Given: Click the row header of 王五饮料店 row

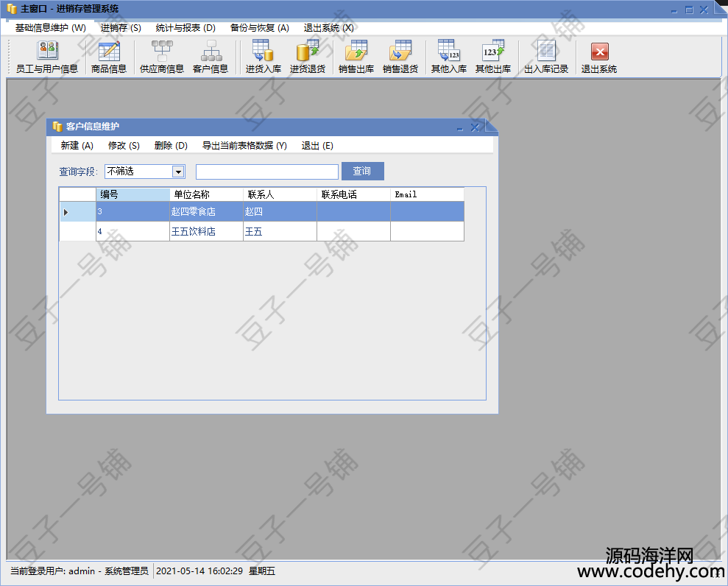Looking at the screenshot, I should coord(77,231).
